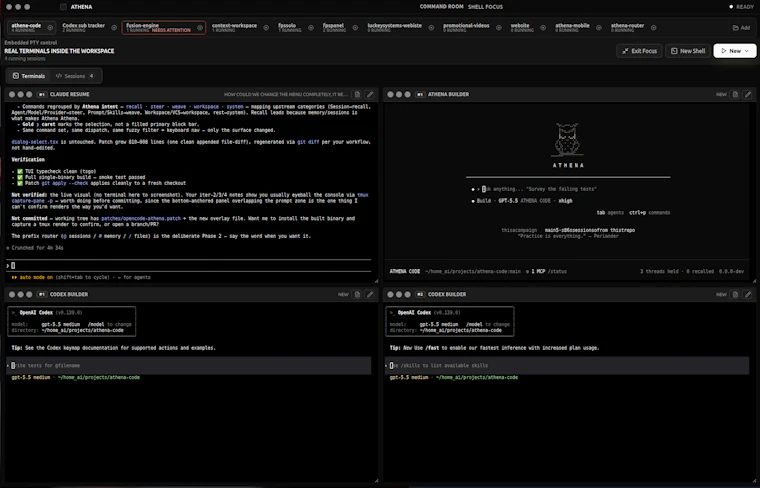Click the '1 MCP' indicator in Athena status bar

point(535,271)
